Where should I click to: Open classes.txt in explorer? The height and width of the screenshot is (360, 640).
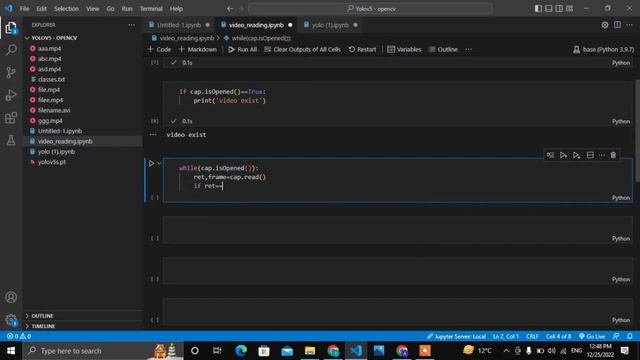pos(51,80)
